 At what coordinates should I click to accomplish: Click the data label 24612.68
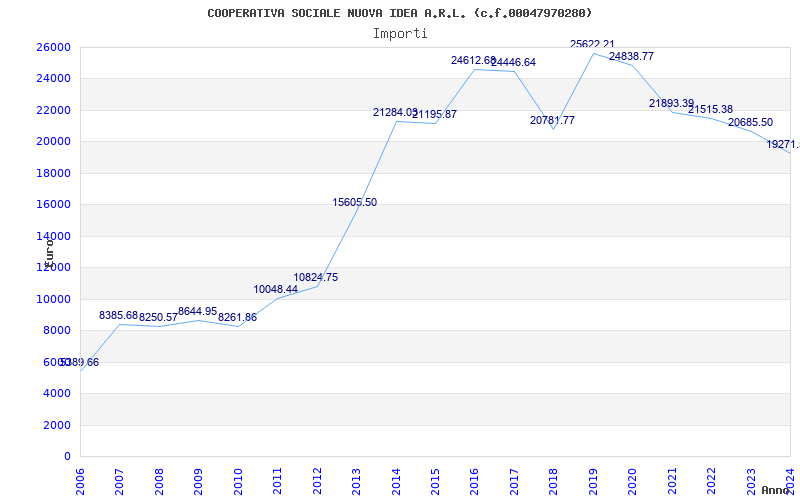coord(473,60)
